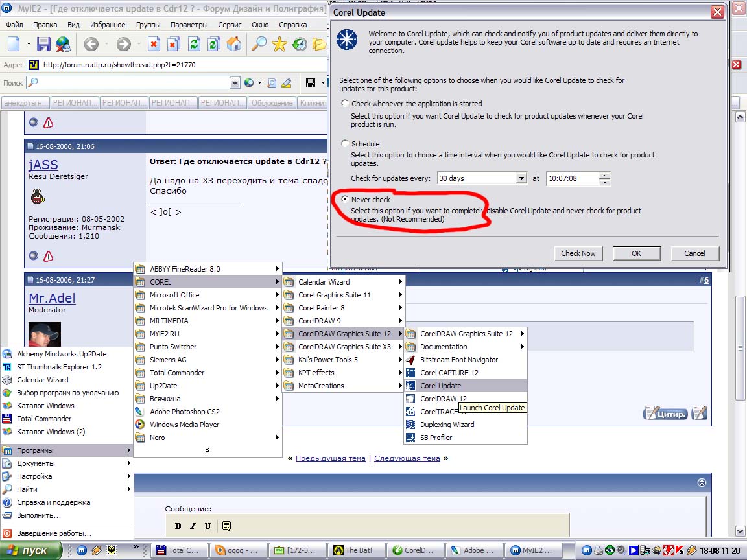Collapse the reply panel with round arrow

[702, 482]
